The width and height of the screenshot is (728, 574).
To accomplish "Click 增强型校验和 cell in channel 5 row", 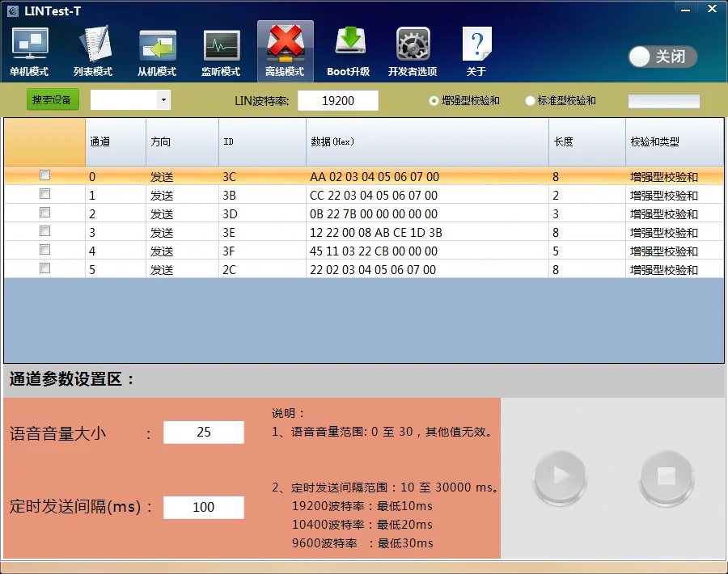I will coord(675,269).
